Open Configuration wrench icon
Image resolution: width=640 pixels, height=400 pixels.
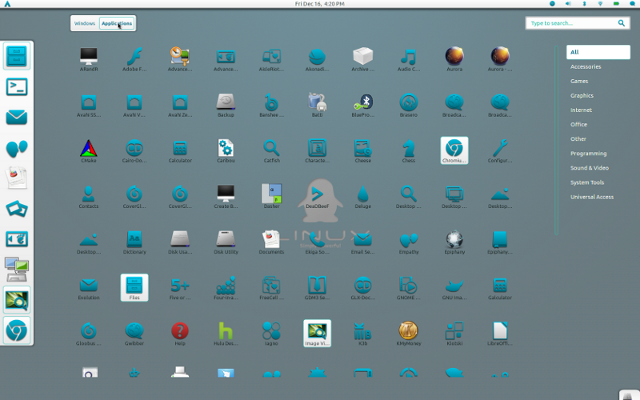point(500,151)
